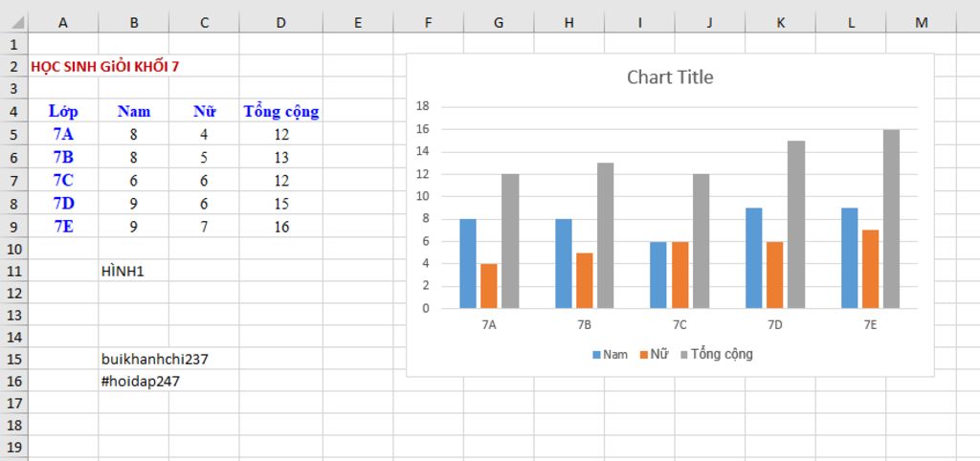Click the 7C class label in column A
980x461 pixels.
point(63,181)
